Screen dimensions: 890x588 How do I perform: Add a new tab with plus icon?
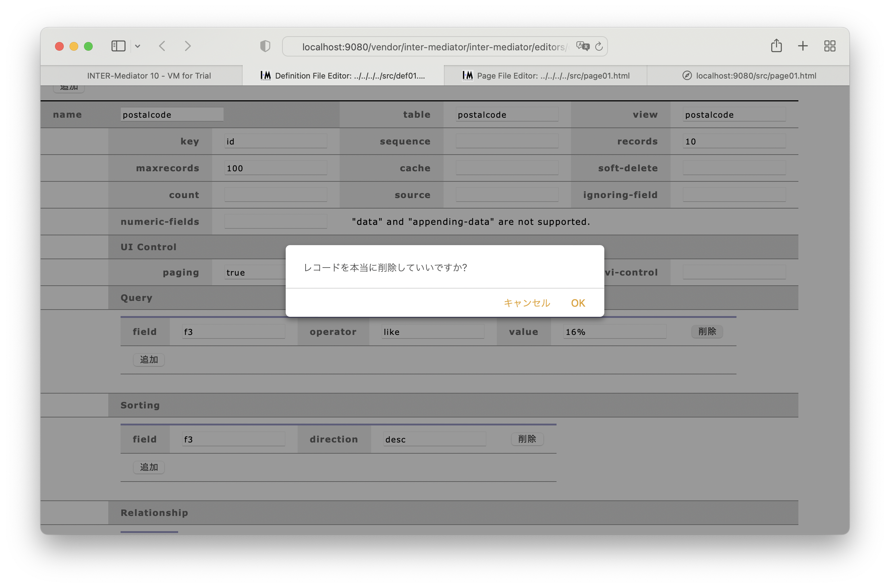tap(803, 46)
